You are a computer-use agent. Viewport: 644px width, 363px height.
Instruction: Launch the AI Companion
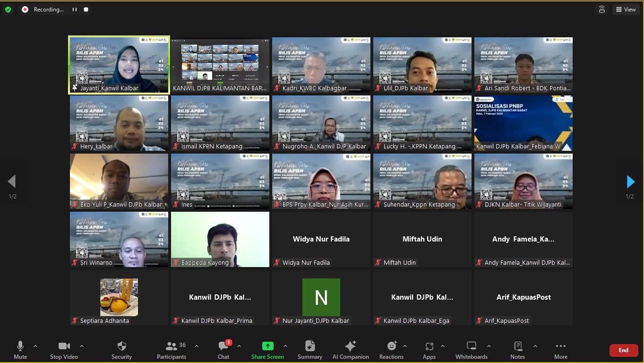click(351, 350)
